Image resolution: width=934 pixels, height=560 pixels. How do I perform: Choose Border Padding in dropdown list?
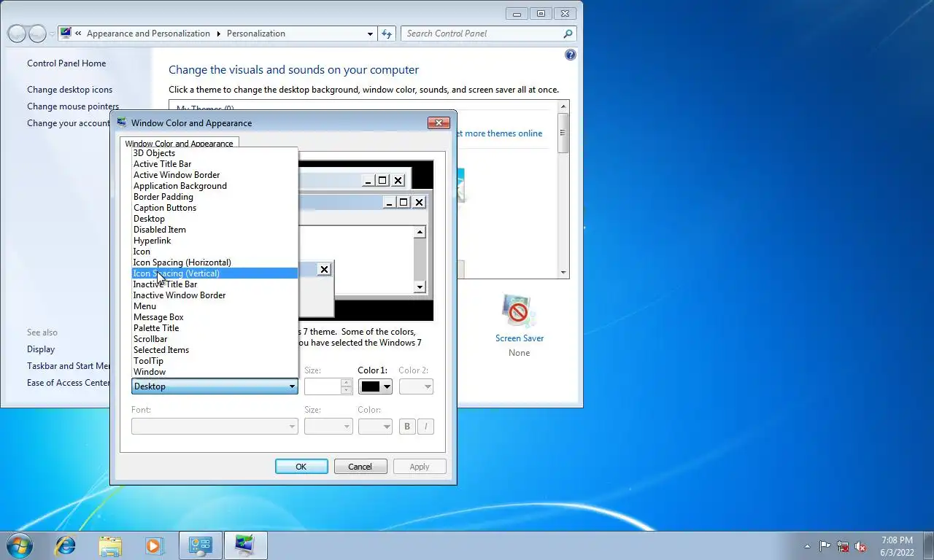[215, 197]
